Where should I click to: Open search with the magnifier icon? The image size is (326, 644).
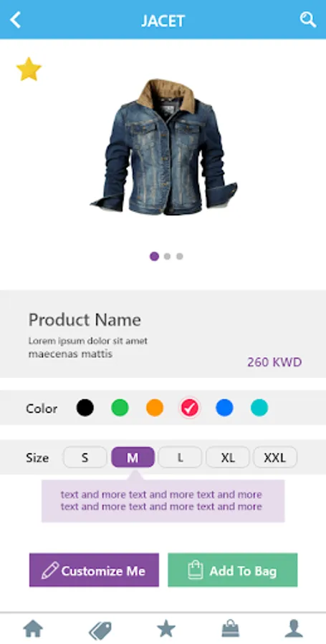click(307, 19)
